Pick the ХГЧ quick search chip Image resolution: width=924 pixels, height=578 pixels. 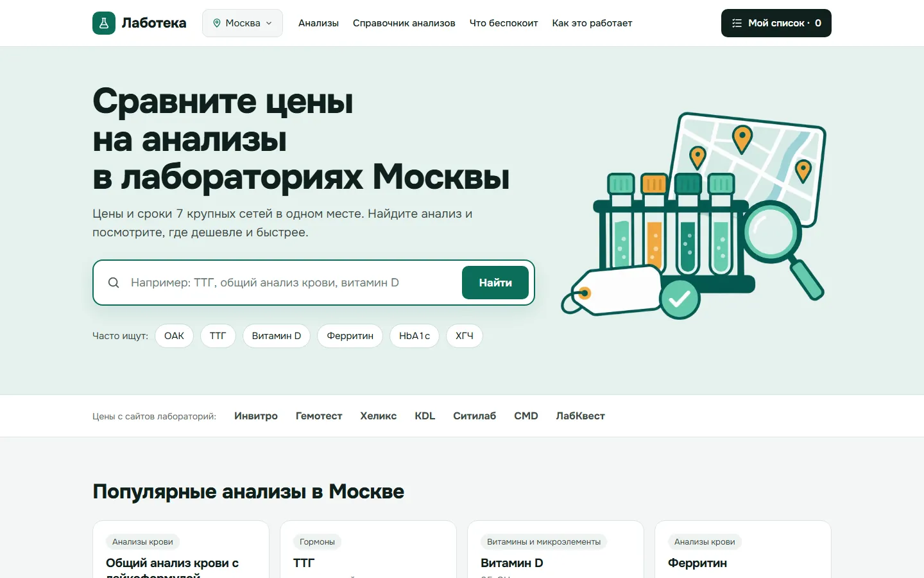[x=465, y=336]
